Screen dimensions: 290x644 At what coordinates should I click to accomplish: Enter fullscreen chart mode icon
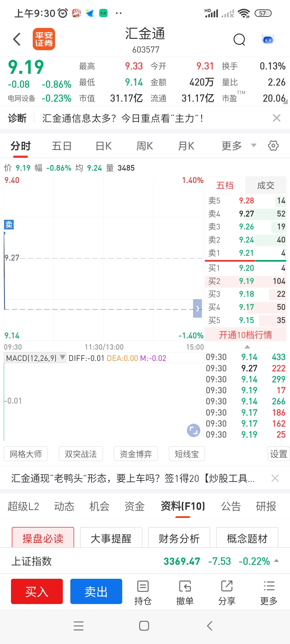[194, 430]
